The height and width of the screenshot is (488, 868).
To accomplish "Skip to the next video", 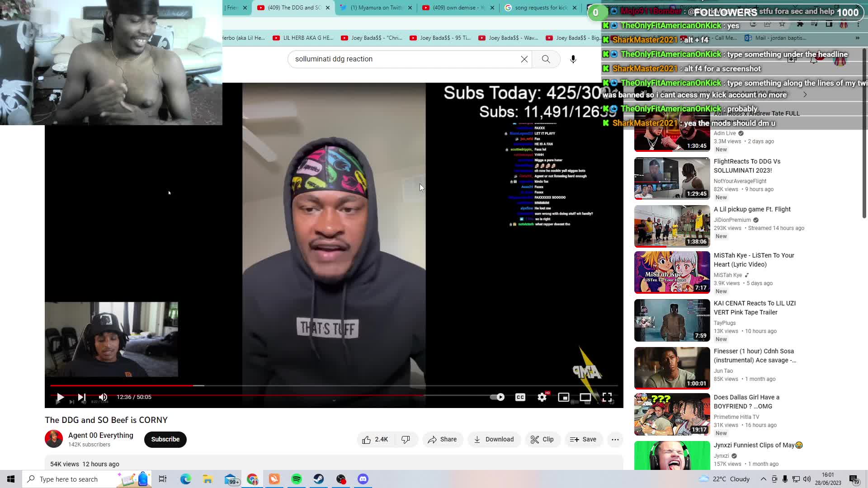I will 82,397.
